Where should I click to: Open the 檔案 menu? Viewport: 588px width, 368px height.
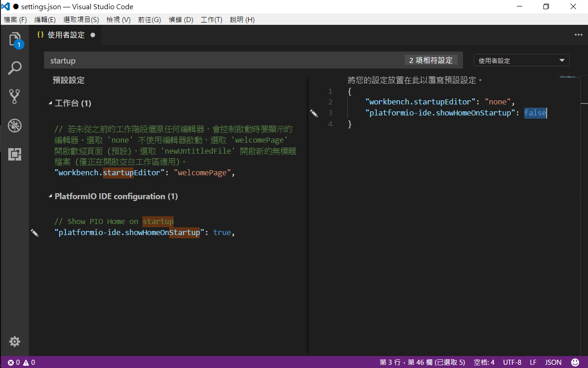point(15,19)
